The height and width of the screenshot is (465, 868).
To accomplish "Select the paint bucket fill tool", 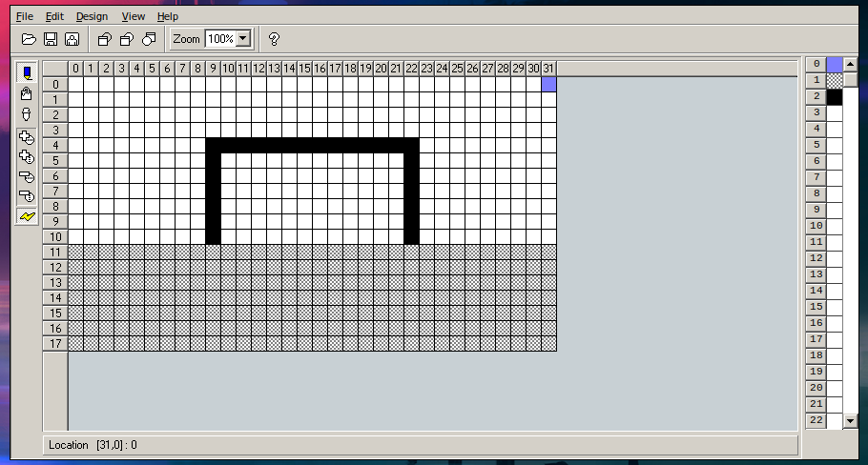I will [x=28, y=93].
